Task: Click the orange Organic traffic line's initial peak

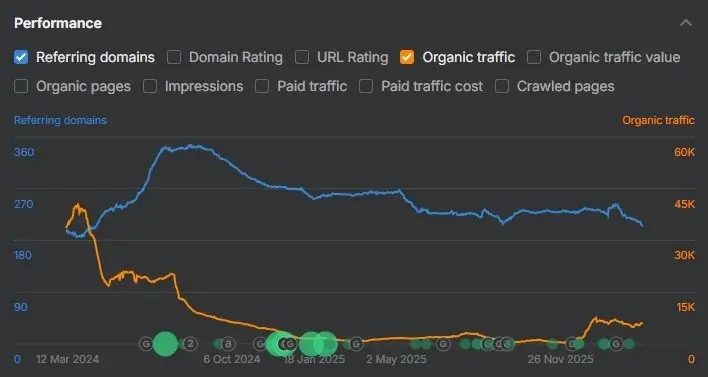Action: (x=78, y=205)
